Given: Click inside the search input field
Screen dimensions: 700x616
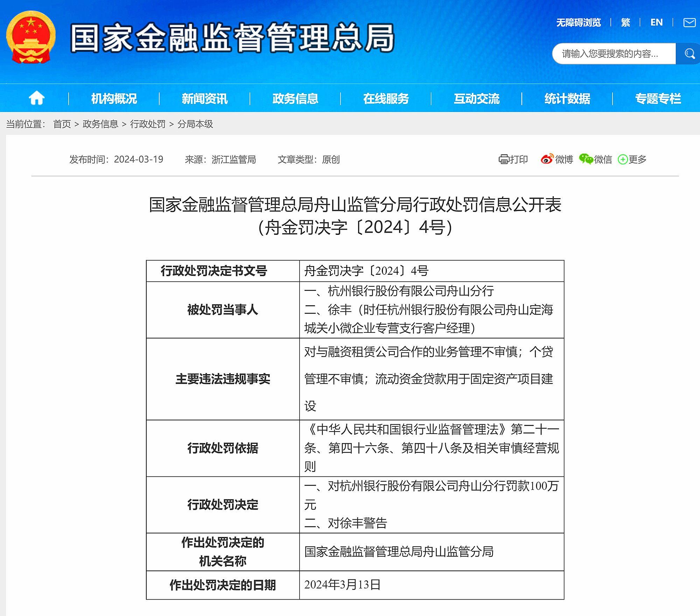Looking at the screenshot, I should pyautogui.click(x=616, y=53).
